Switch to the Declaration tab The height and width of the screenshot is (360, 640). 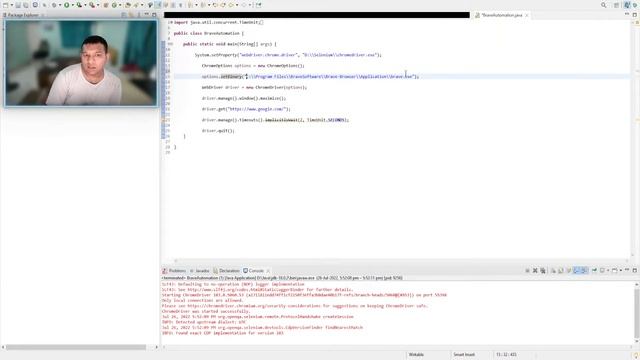tap(227, 271)
